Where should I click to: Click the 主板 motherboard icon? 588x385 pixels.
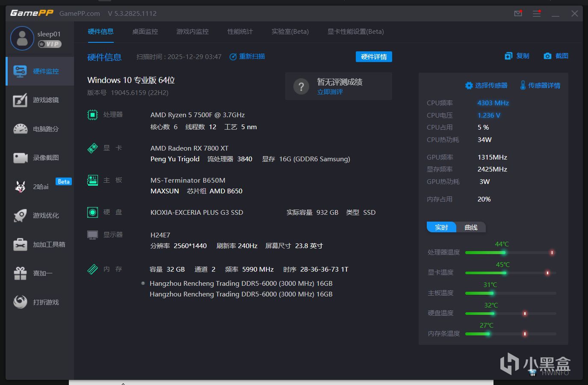click(92, 180)
